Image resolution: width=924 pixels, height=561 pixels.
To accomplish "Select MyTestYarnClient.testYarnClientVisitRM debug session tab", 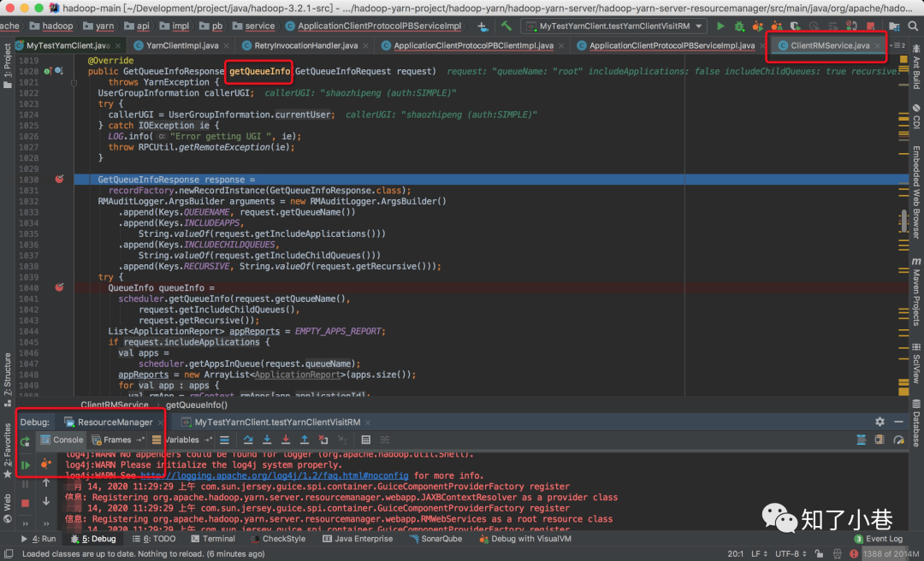I will 276,422.
